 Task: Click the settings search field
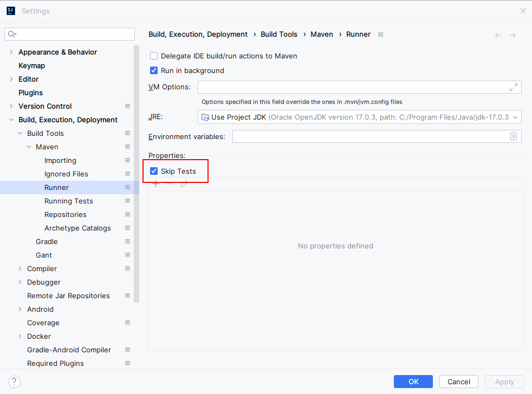tap(73, 34)
